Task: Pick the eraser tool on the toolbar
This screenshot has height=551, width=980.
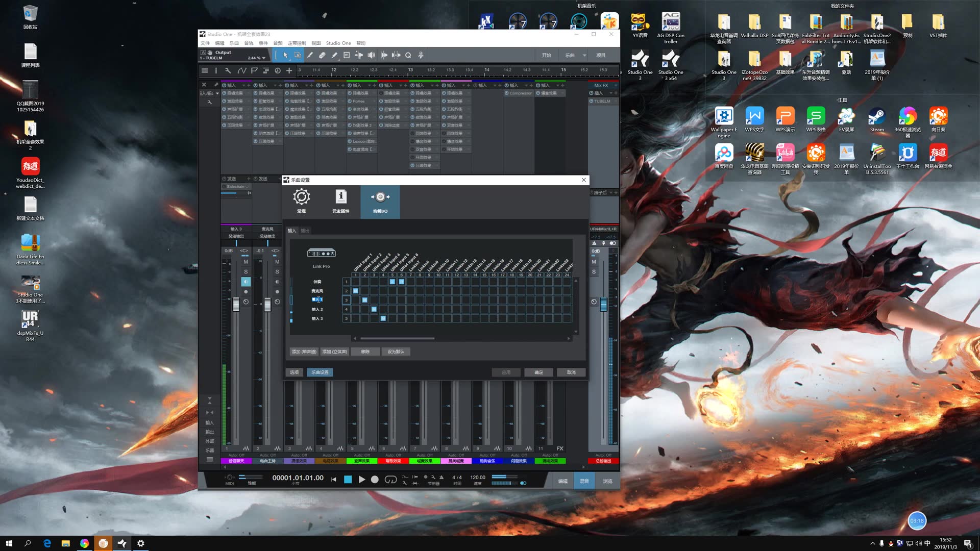Action: click(x=322, y=55)
